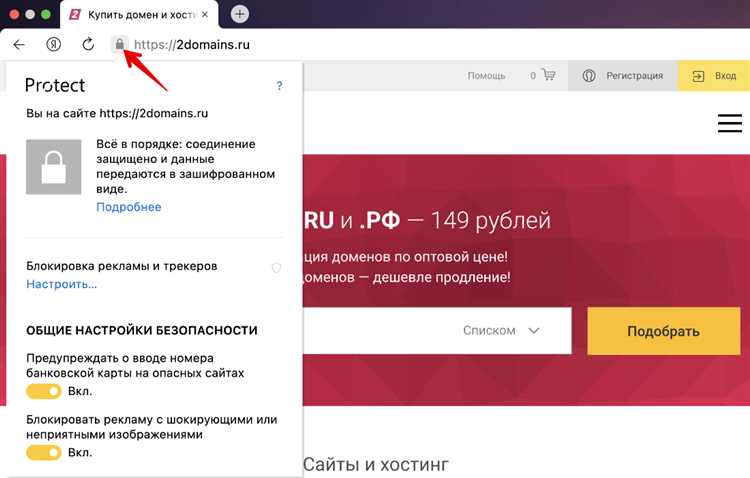Open the Помощь menu item

click(x=486, y=75)
